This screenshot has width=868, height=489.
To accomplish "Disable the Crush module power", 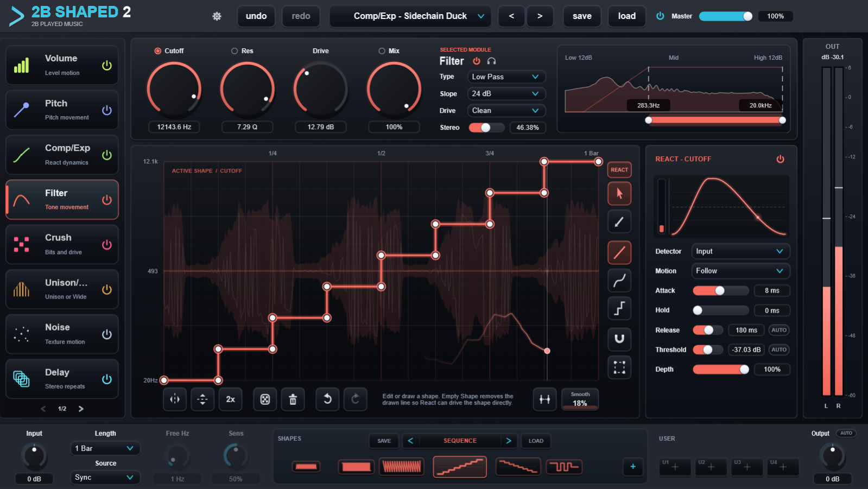I will pos(107,245).
